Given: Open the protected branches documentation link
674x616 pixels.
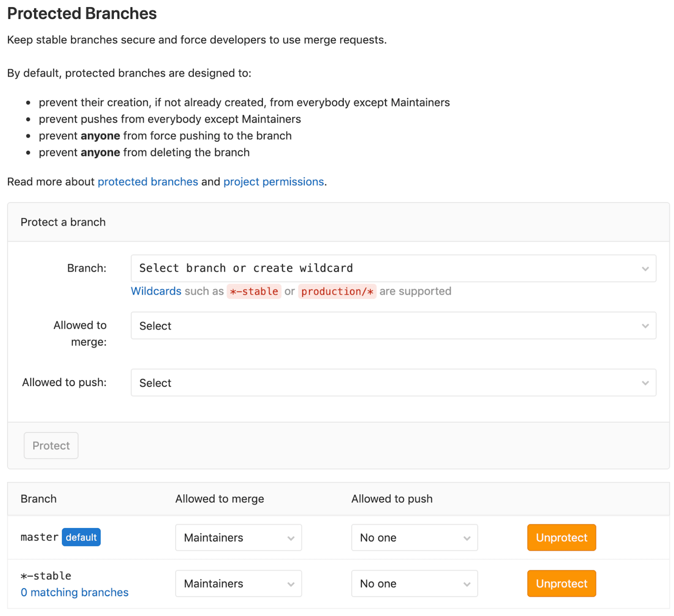Looking at the screenshot, I should (x=147, y=182).
